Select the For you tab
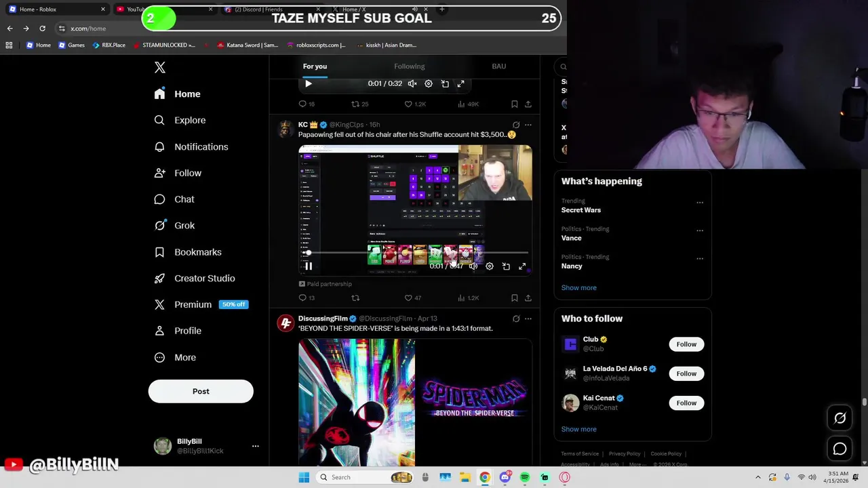This screenshot has height=488, width=868. tap(315, 66)
